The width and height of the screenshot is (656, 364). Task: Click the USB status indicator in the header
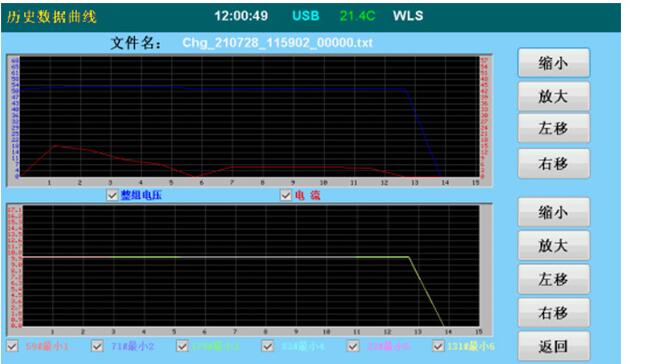[305, 16]
